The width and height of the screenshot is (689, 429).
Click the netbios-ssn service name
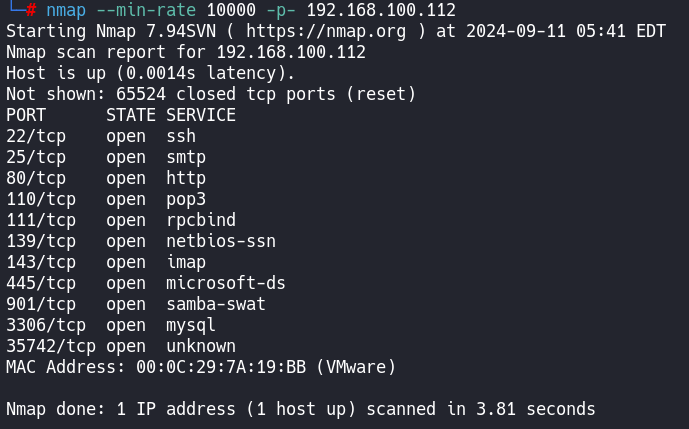pos(220,241)
